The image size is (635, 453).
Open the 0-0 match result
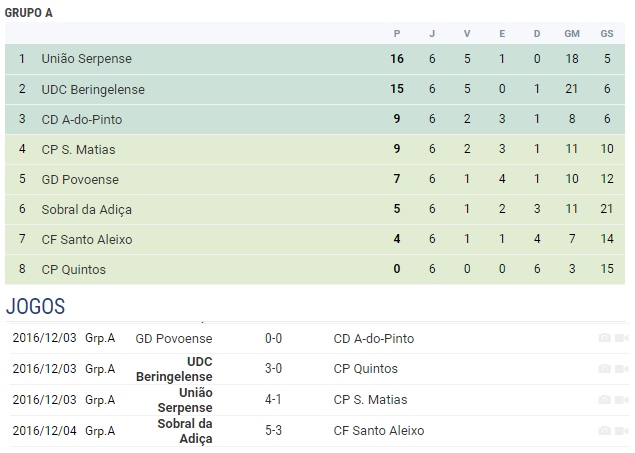(x=273, y=339)
